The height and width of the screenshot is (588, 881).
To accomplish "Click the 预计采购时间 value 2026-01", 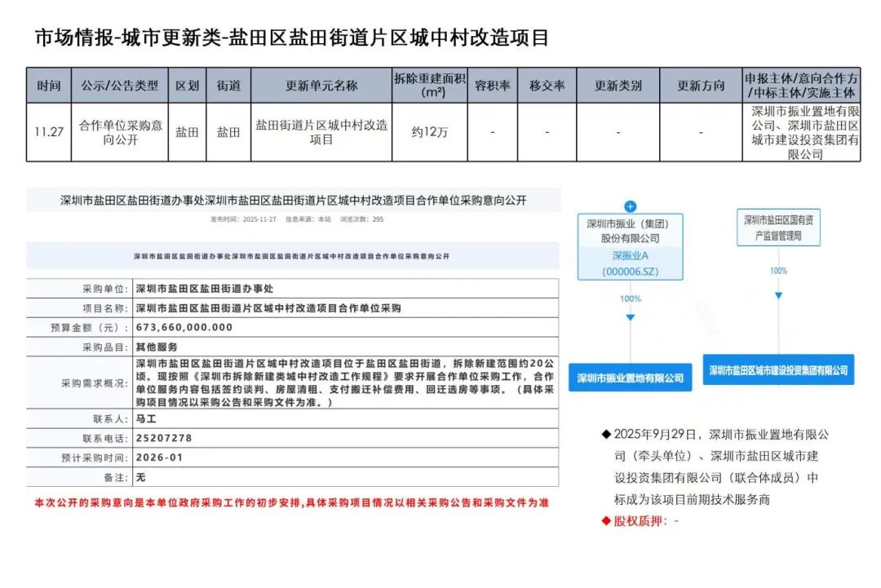I will (x=159, y=458).
